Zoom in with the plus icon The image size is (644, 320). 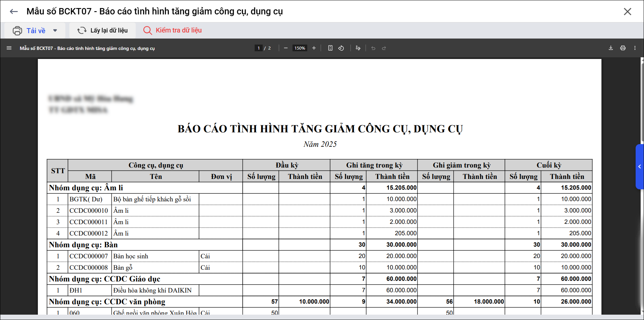(314, 48)
